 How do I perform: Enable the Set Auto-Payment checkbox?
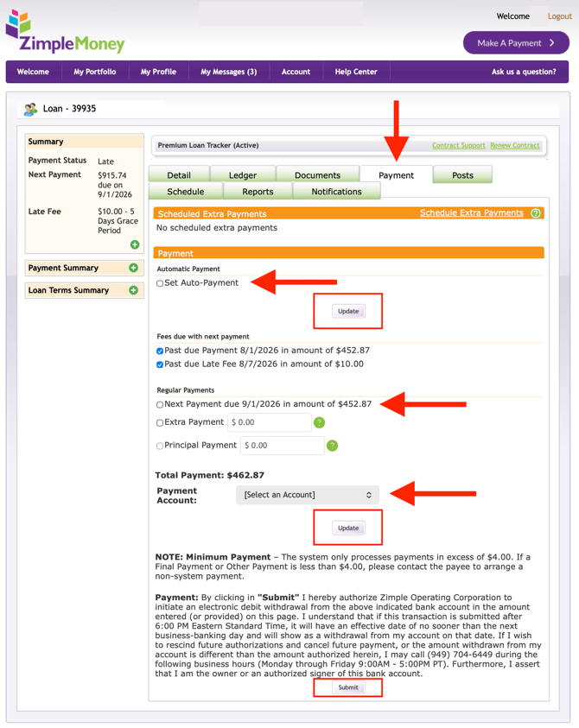coord(160,283)
